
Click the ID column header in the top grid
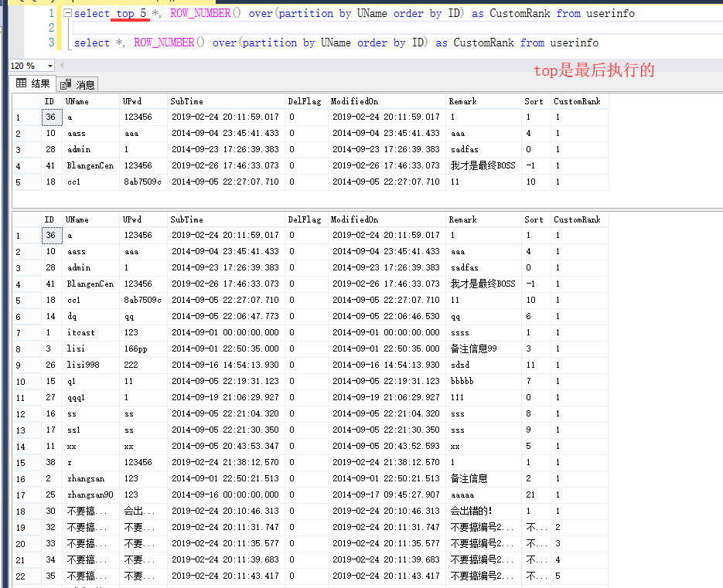[x=49, y=100]
